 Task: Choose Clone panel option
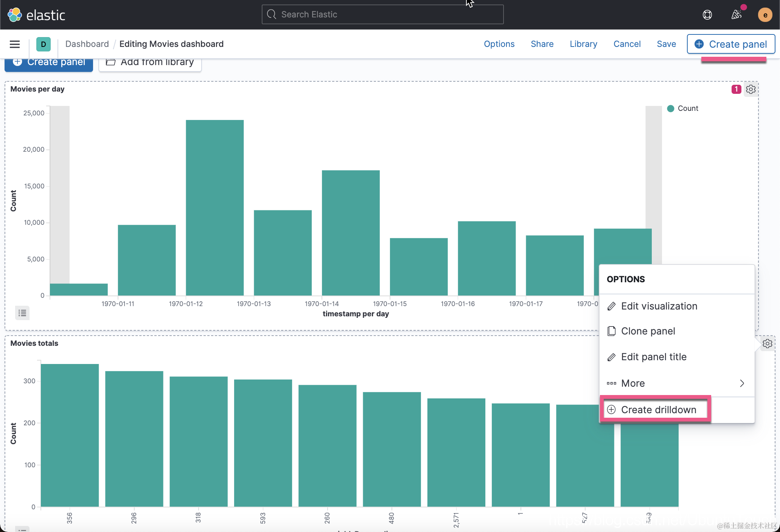[x=648, y=331]
